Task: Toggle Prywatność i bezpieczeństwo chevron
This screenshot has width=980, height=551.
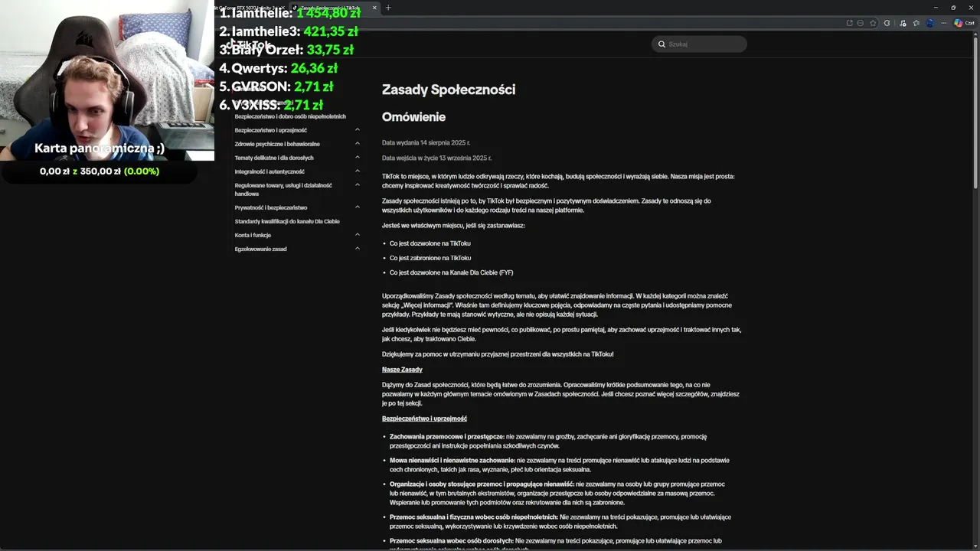Action: coord(358,207)
